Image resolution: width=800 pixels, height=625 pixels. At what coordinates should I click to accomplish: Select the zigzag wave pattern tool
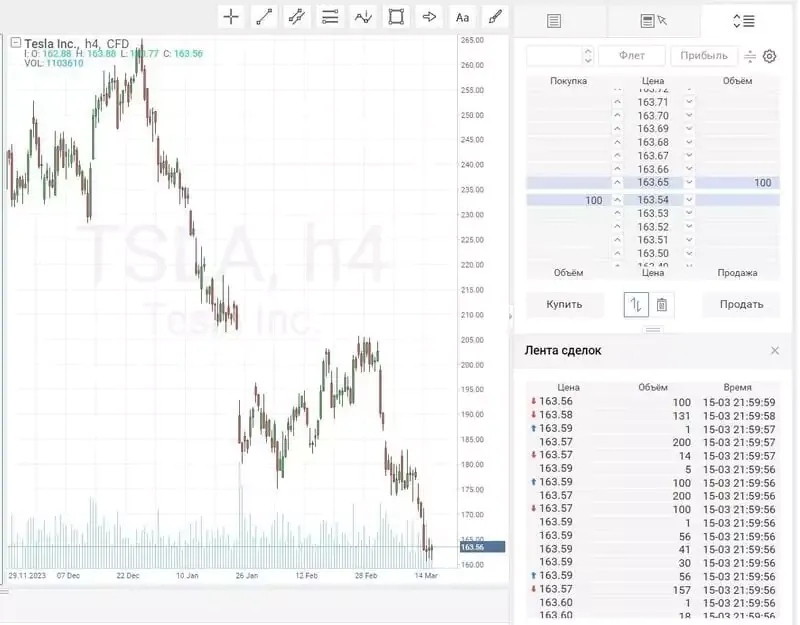(x=363, y=17)
